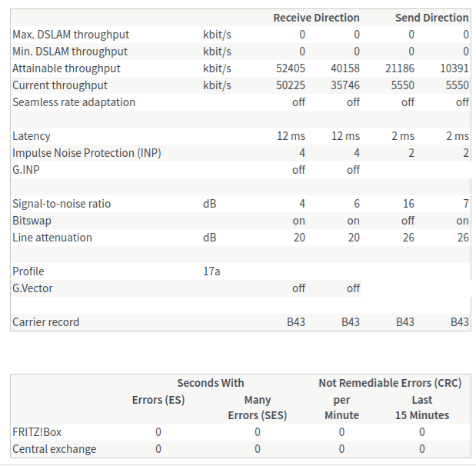This screenshot has width=476, height=466.
Task: Select the Impulse Noise Protection (INP) label
Action: click(x=87, y=153)
